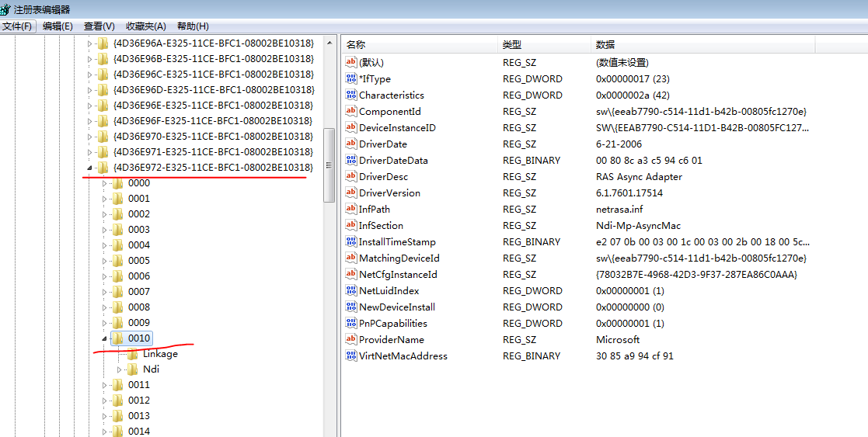Click the binary icon next to InstallTimeStamp
Viewport: 868px width, 437px height.
click(x=350, y=242)
